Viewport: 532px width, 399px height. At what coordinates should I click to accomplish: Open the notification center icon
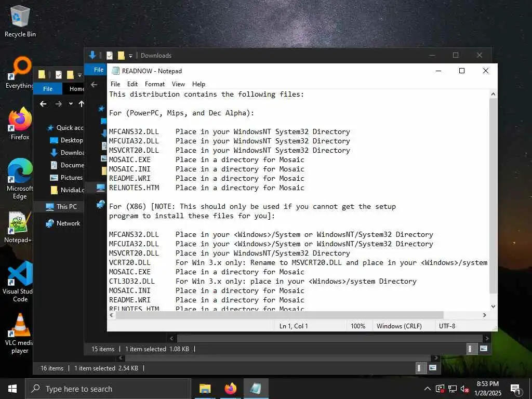click(515, 389)
